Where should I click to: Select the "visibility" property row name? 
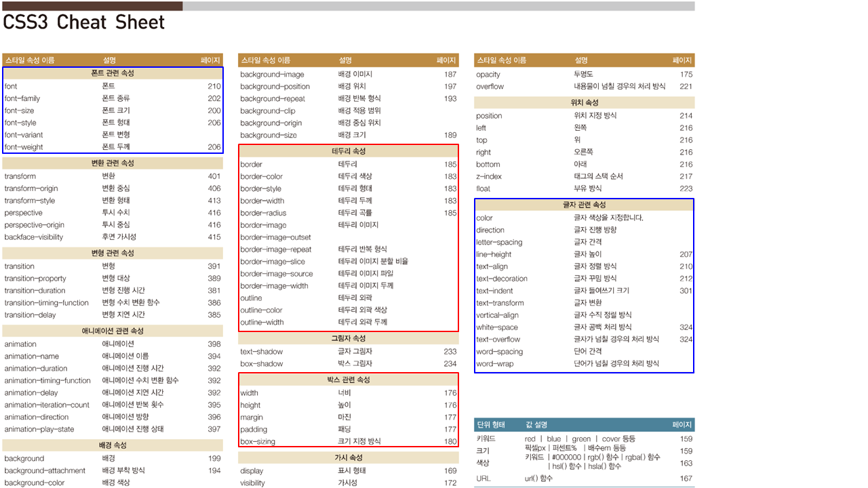pos(252,483)
